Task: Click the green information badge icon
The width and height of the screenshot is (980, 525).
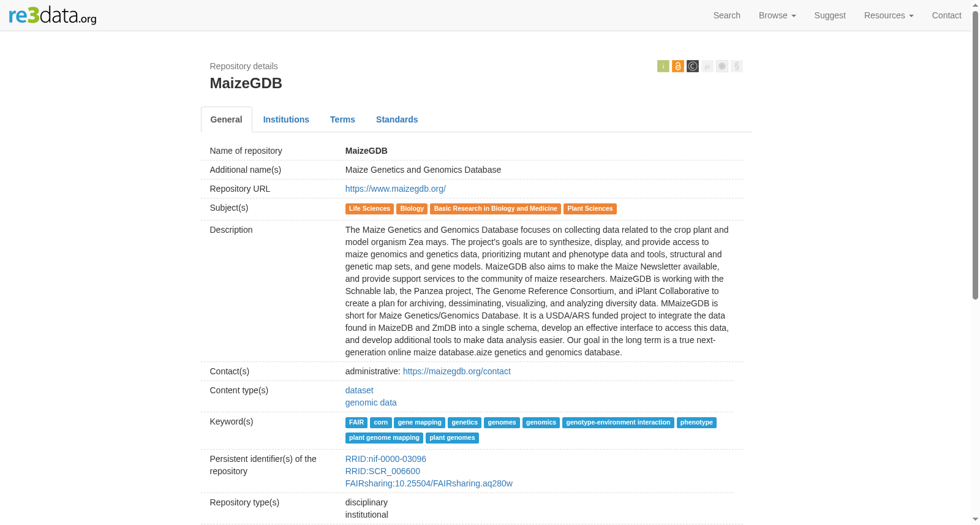Action: tap(663, 66)
